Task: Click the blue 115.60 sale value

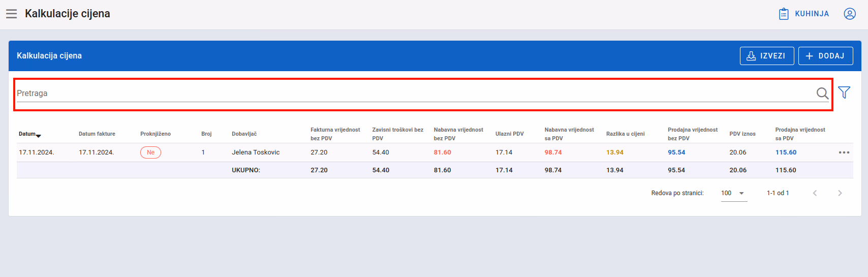Action: (786, 152)
